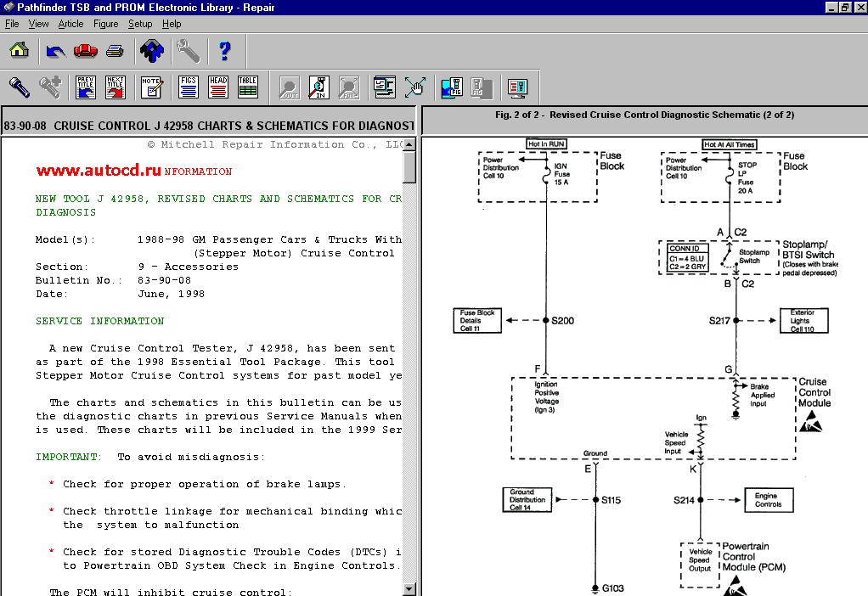
Task: Click the figure caption 'Fig. 2 of 2'
Action: (645, 115)
